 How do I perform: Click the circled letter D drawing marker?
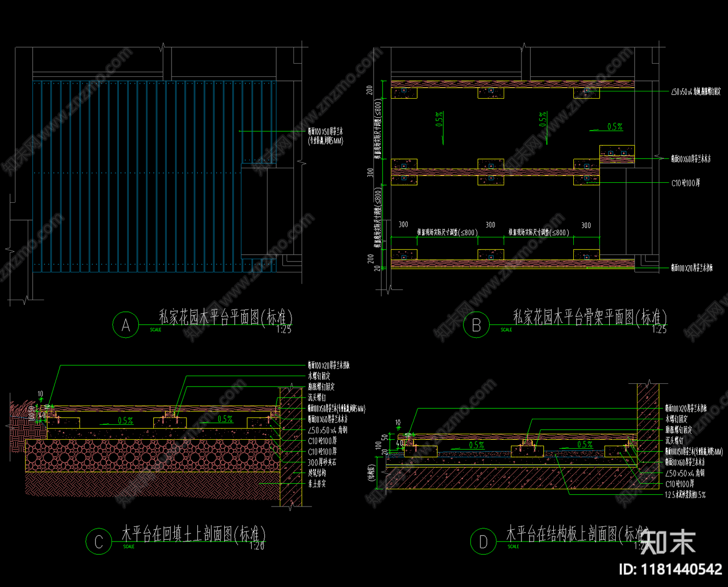[x=483, y=541]
